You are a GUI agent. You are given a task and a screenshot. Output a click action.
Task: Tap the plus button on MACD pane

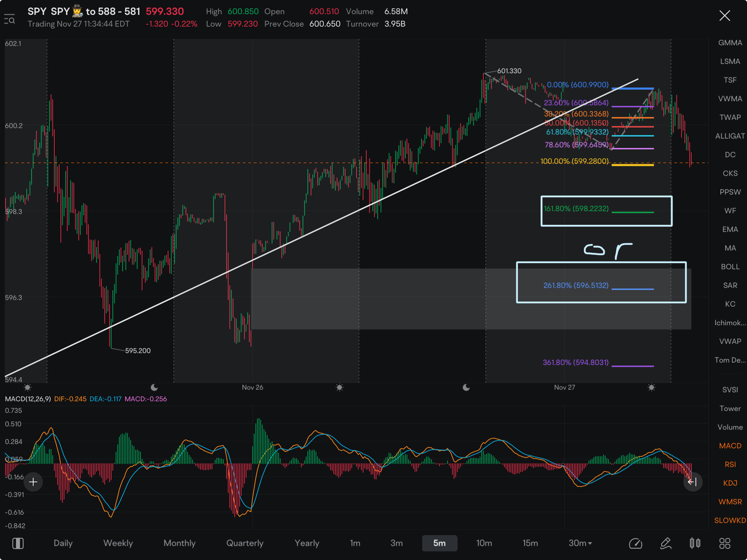point(33,482)
